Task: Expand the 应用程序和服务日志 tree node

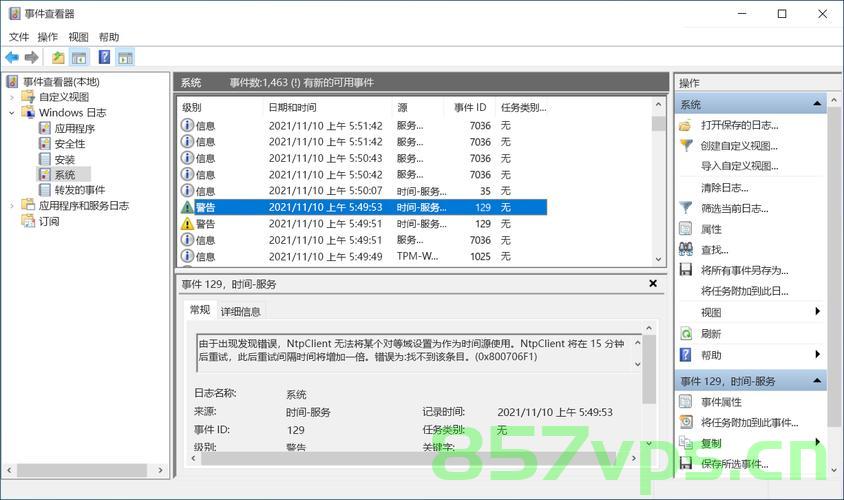Action: (x=12, y=206)
